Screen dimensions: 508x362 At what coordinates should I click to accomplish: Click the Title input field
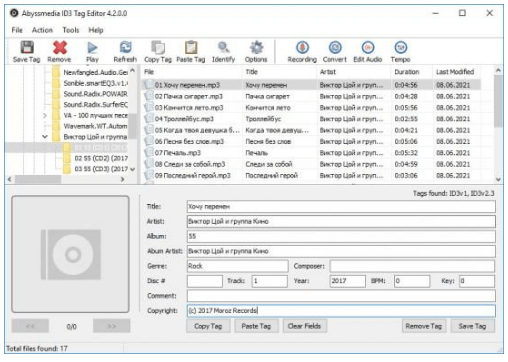point(341,207)
